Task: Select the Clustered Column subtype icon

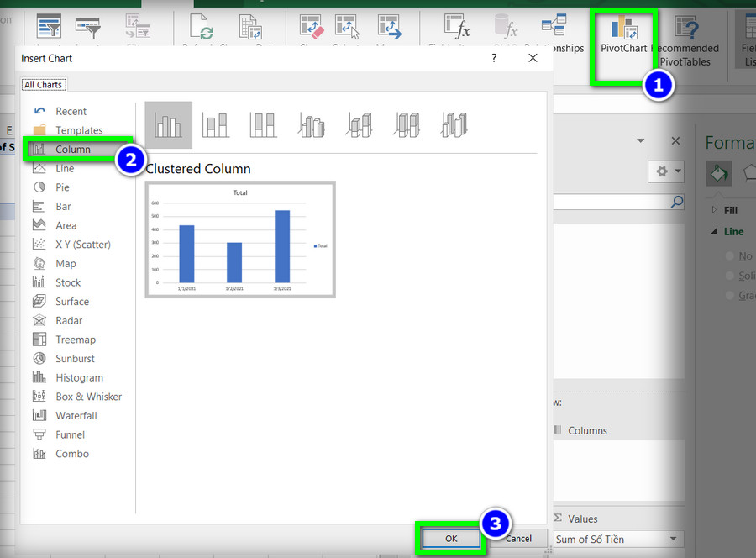Action: point(168,125)
